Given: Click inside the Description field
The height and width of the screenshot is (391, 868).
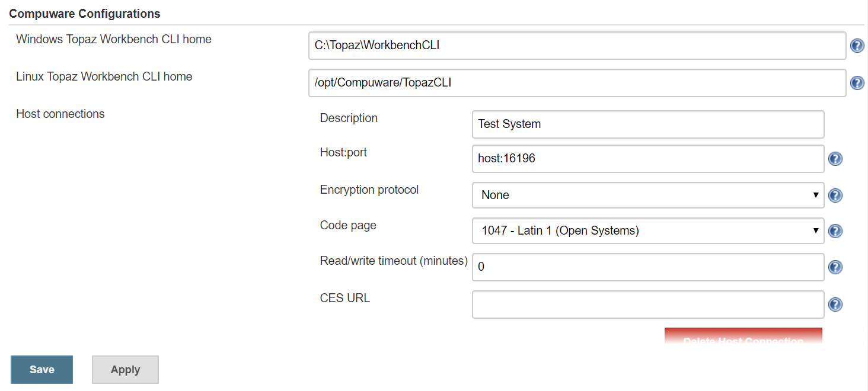Looking at the screenshot, I should point(647,124).
